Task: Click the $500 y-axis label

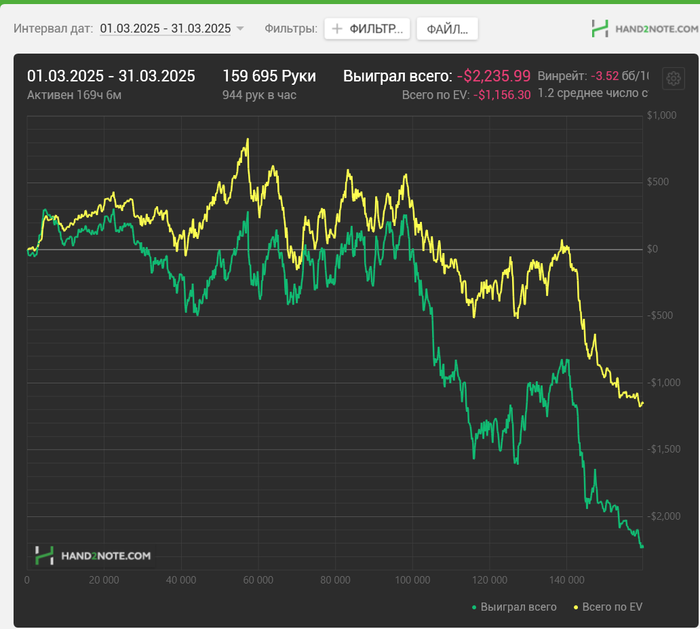Action: point(658,182)
